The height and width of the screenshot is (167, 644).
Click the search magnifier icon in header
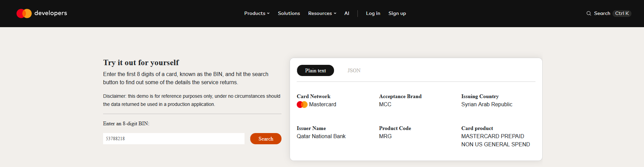pos(589,14)
